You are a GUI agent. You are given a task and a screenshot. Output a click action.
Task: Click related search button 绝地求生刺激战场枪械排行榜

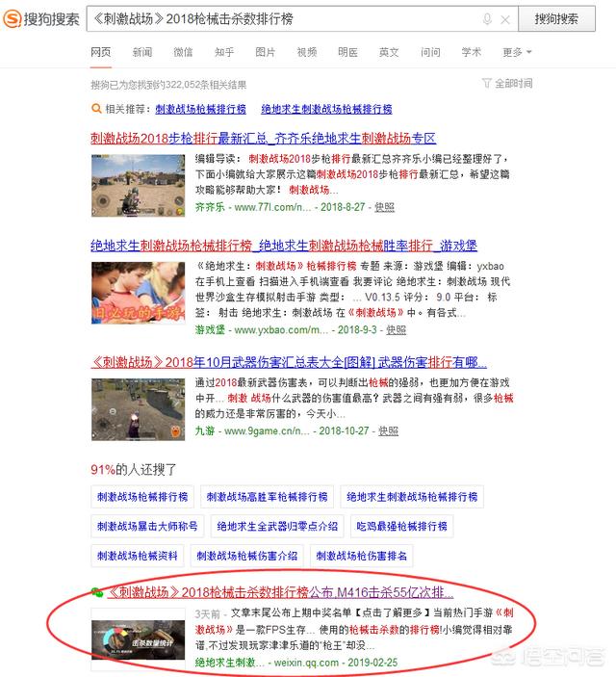(412, 497)
